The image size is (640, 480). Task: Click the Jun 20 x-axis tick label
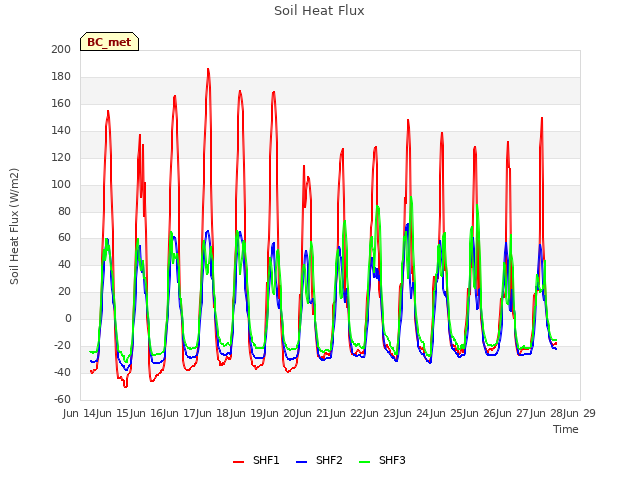coord(281,413)
